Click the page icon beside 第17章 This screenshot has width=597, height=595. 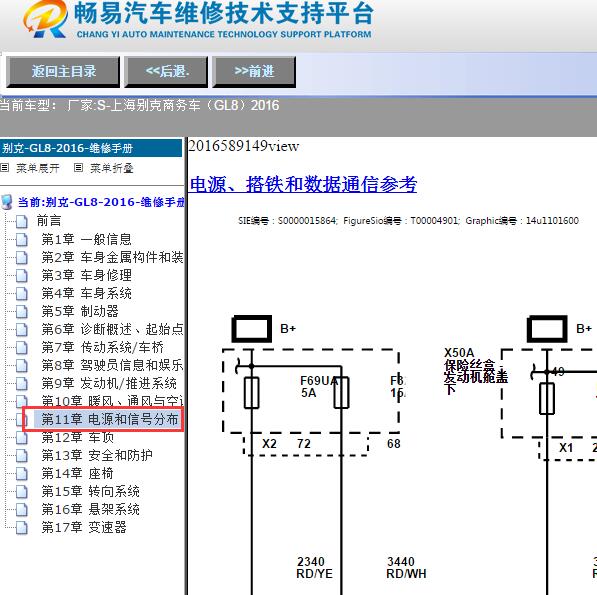(22, 528)
